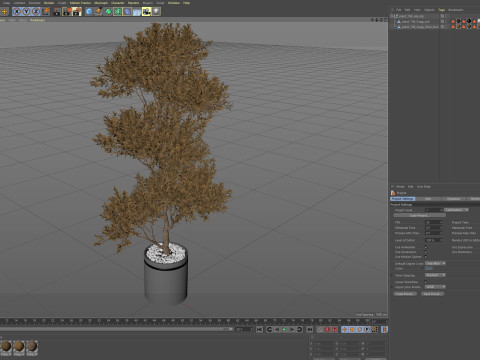This screenshot has width=480, height=360.
Task: Play the animation forwards
Action: [x=284, y=329]
